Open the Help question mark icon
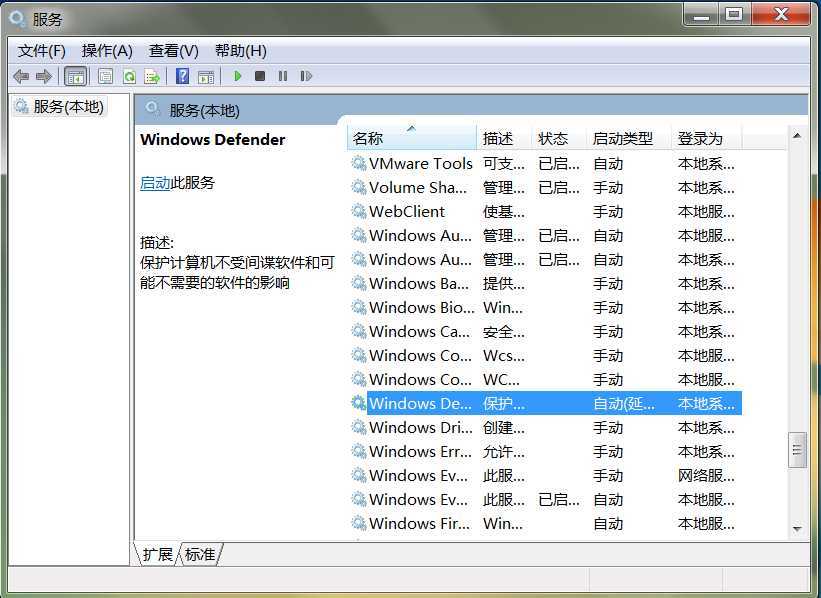This screenshot has height=598, width=821. tap(182, 76)
